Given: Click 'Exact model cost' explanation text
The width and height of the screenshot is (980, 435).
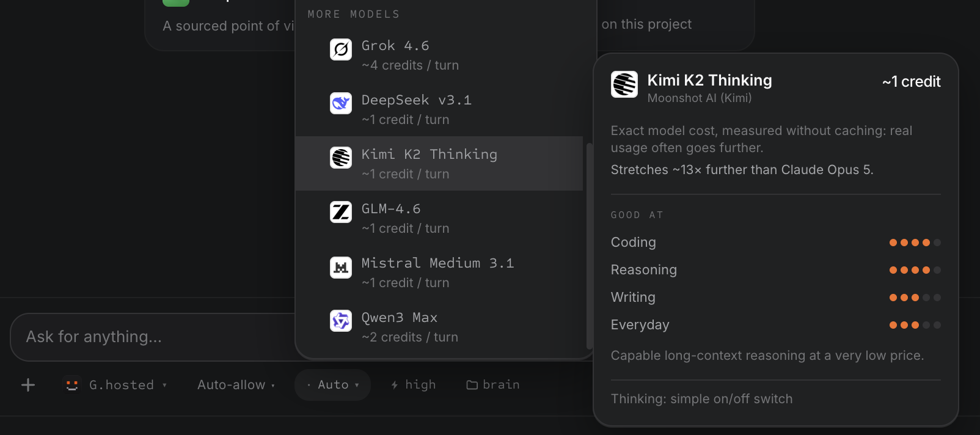Looking at the screenshot, I should 761,139.
